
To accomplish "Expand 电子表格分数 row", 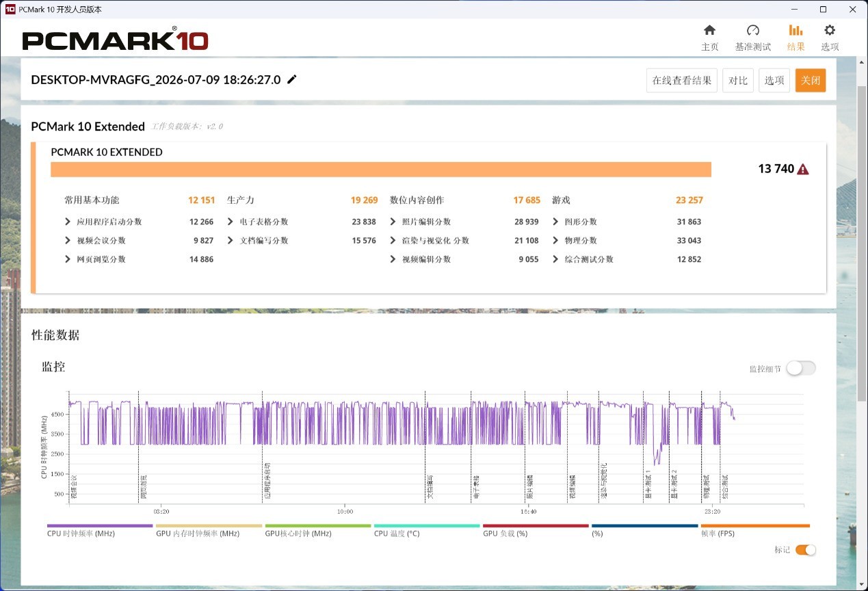I will (x=231, y=222).
